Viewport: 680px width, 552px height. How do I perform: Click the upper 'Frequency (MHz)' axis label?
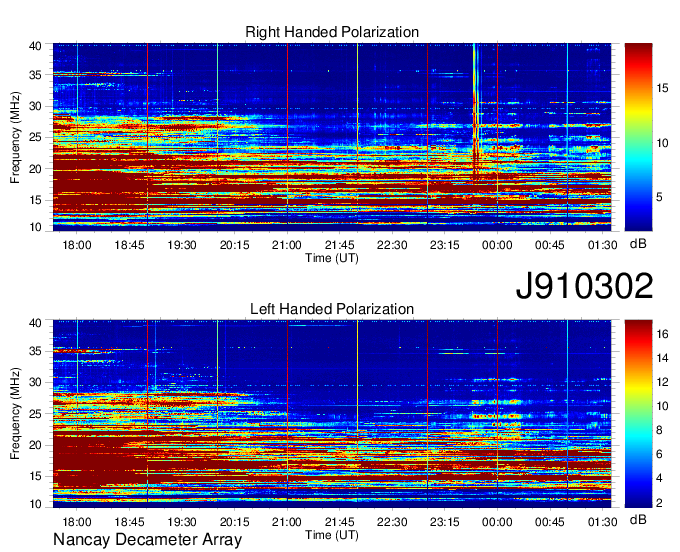pos(15,137)
